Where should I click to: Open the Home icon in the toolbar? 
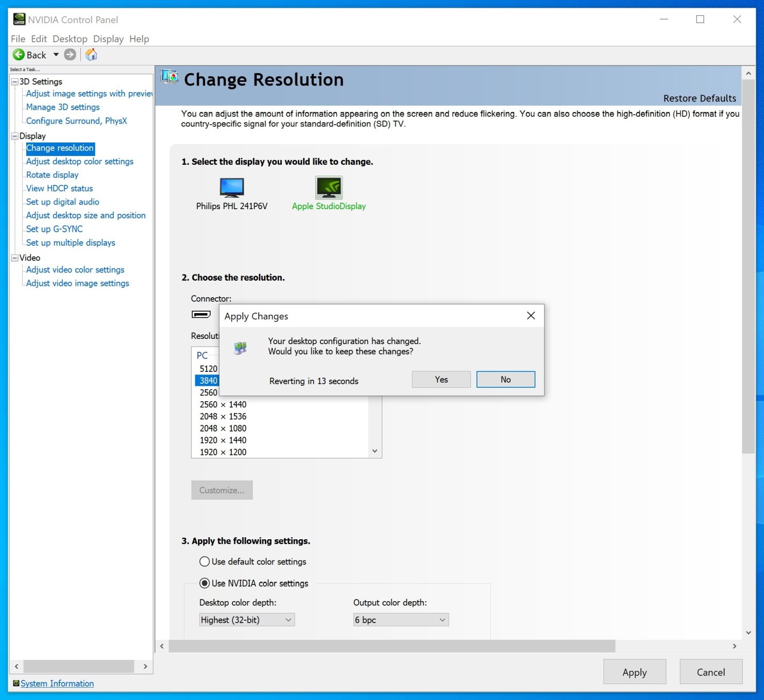(91, 55)
